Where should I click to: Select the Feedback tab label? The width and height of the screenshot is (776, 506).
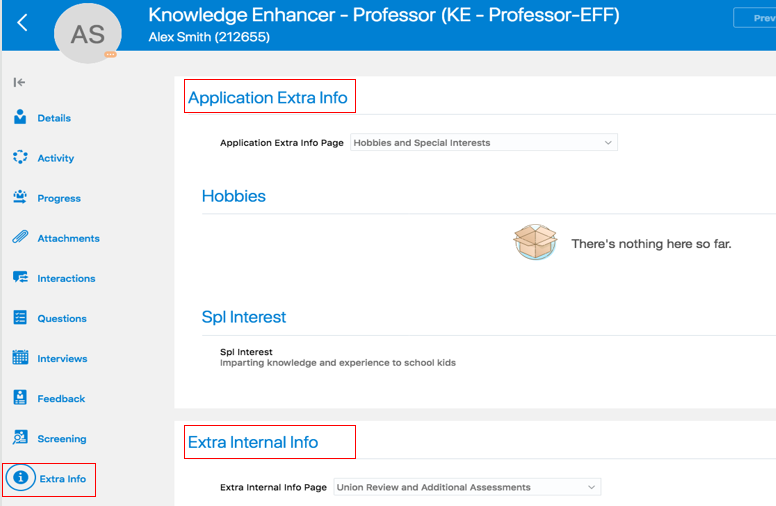61,399
